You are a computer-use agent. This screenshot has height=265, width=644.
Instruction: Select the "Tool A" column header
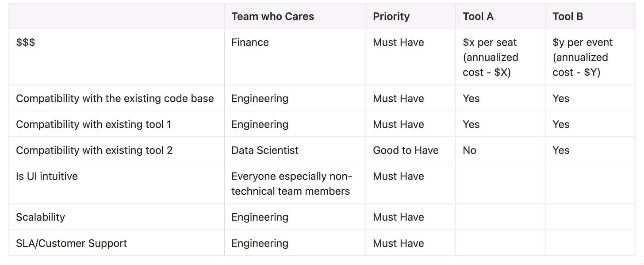tap(478, 16)
